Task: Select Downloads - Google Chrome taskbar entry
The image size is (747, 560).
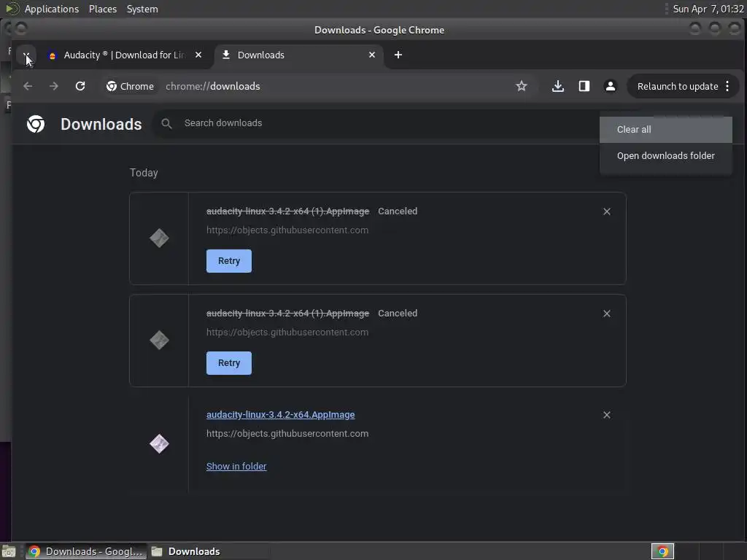Action: [x=86, y=551]
